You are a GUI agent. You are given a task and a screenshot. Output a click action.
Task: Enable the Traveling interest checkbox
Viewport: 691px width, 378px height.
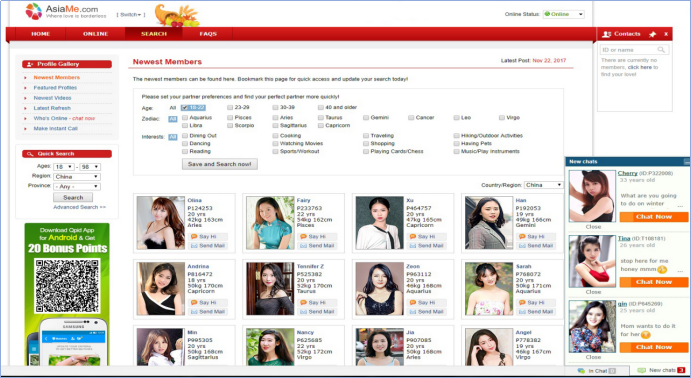tap(366, 136)
